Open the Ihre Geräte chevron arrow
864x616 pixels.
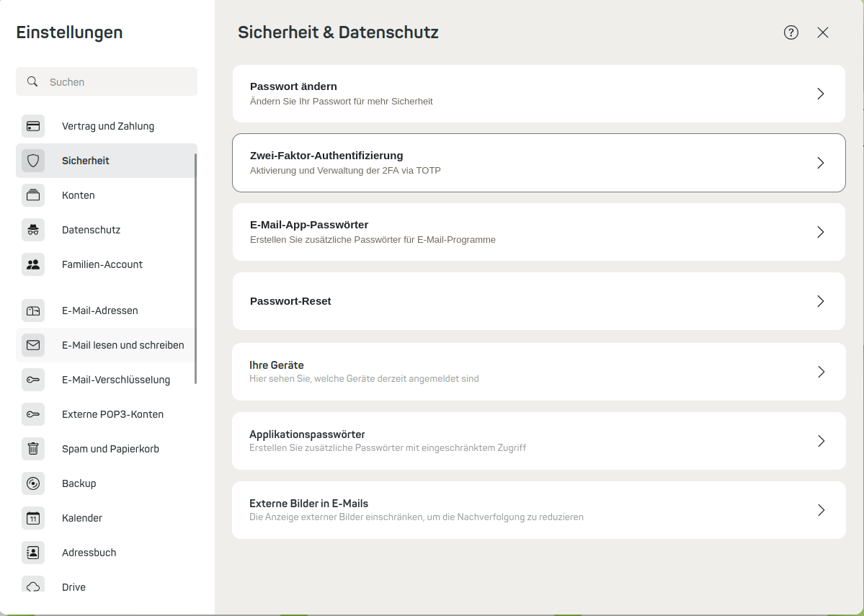821,372
